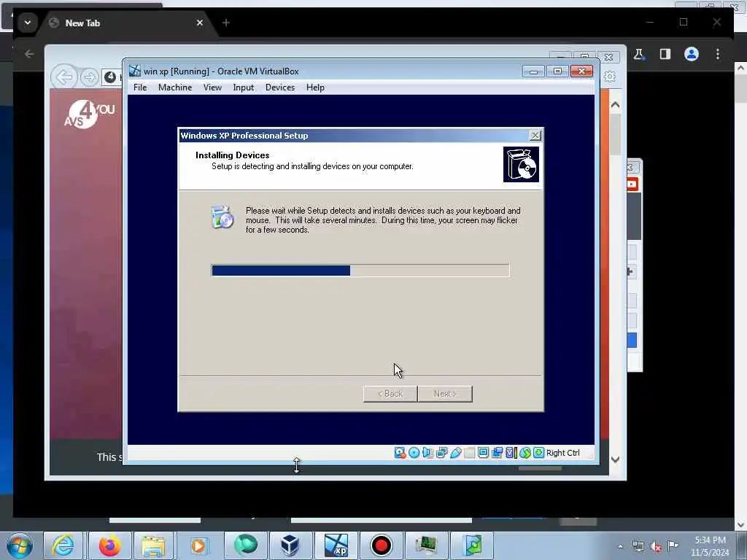Open the VirtualBox hard disk activity indicator
This screenshot has height=560, width=747.
point(400,453)
